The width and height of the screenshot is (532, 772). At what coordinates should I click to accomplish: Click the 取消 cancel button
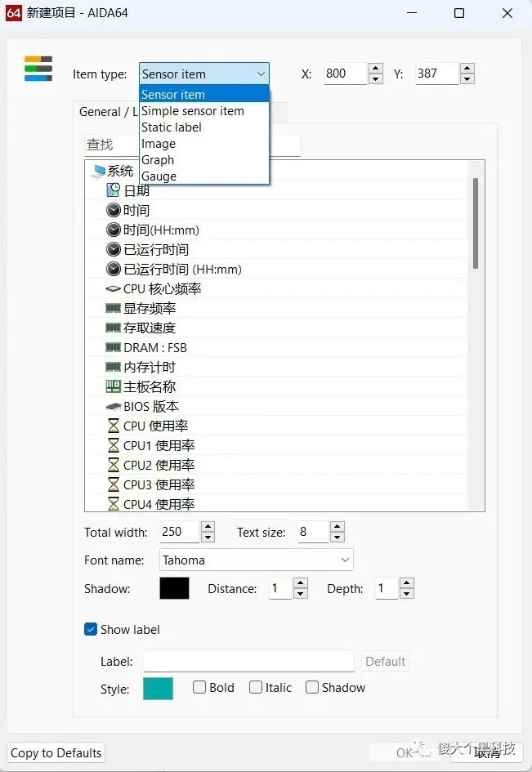[486, 752]
